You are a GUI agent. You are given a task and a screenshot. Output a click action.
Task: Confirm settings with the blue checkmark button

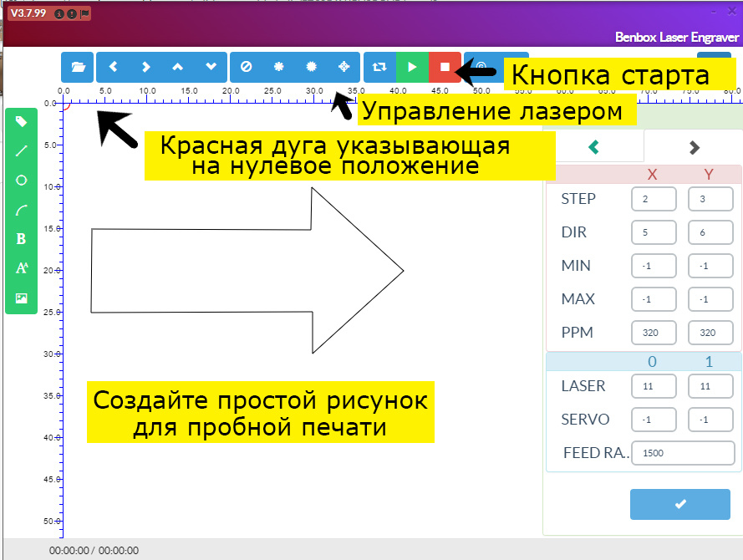click(679, 504)
